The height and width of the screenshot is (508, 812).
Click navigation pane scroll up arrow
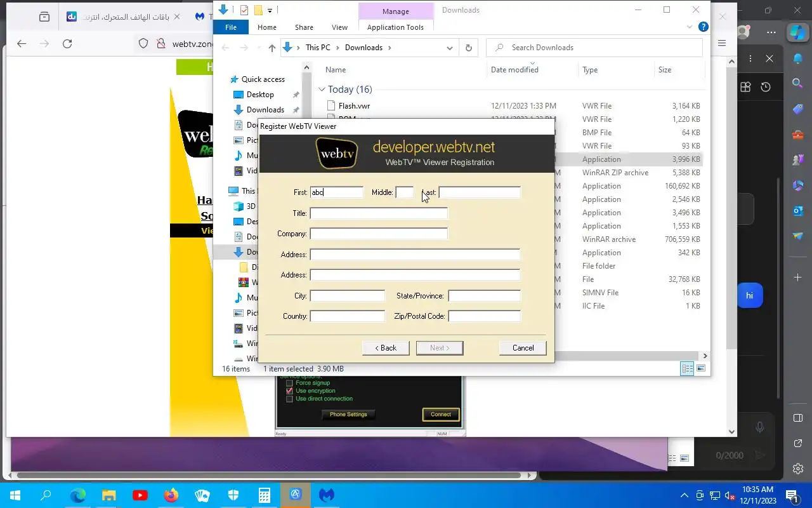307,68
